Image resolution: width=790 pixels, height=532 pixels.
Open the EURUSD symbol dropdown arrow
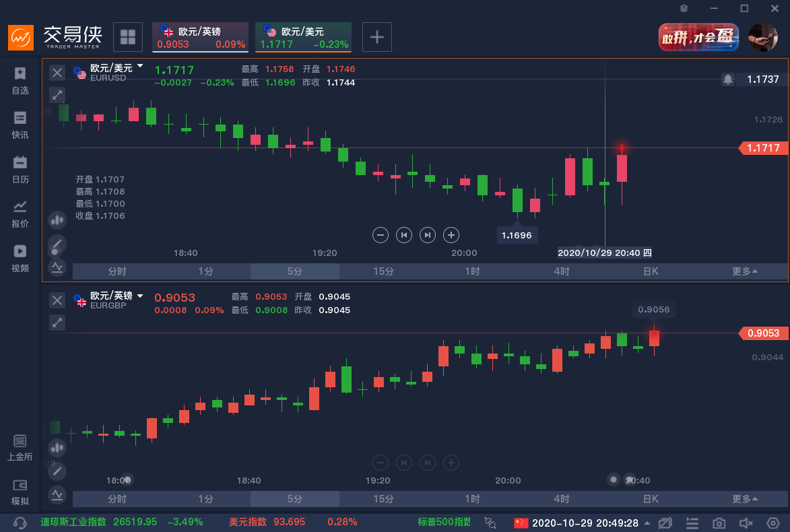(140, 67)
